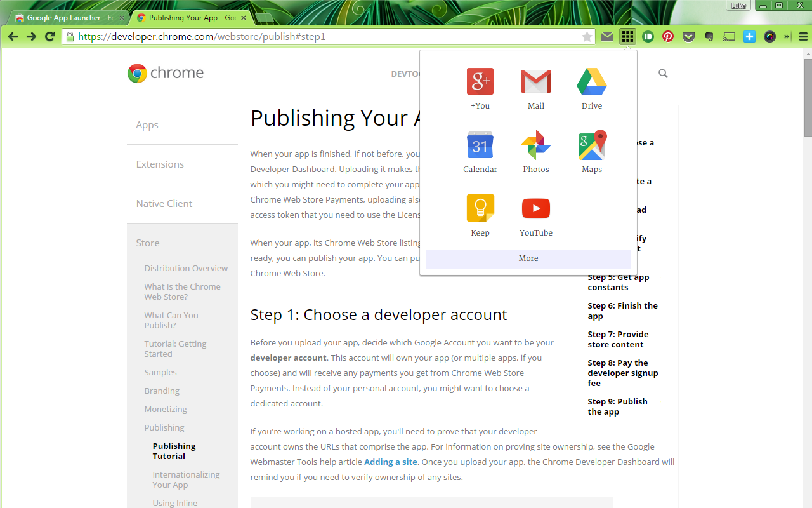
Task: Open a new browser tab
Action: (x=265, y=18)
